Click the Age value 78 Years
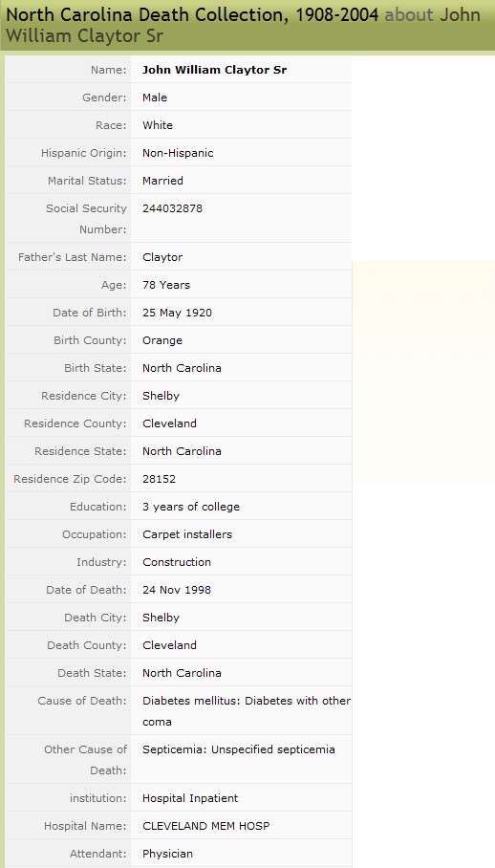Image resolution: width=495 pixels, height=868 pixels. [166, 285]
